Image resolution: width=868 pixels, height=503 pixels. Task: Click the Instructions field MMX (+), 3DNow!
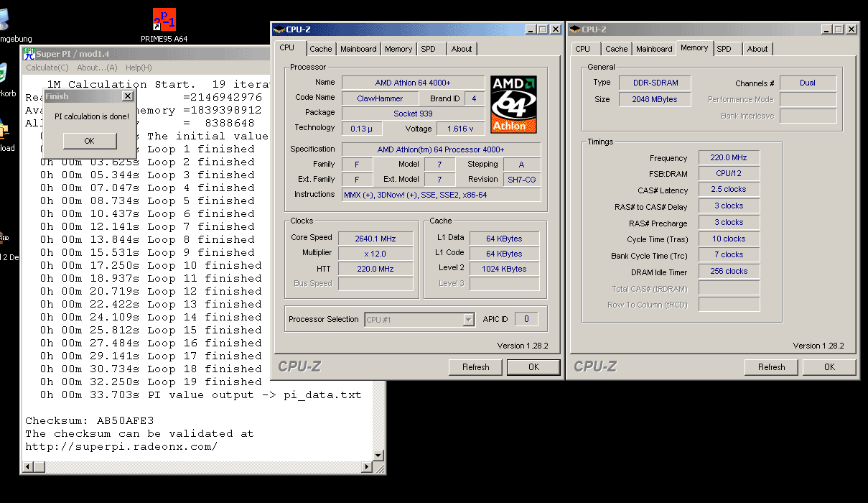coord(441,195)
